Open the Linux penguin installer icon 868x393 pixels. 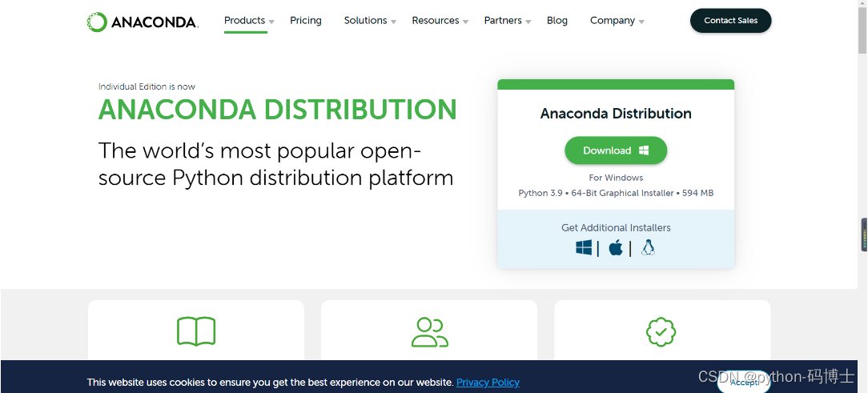tap(649, 247)
